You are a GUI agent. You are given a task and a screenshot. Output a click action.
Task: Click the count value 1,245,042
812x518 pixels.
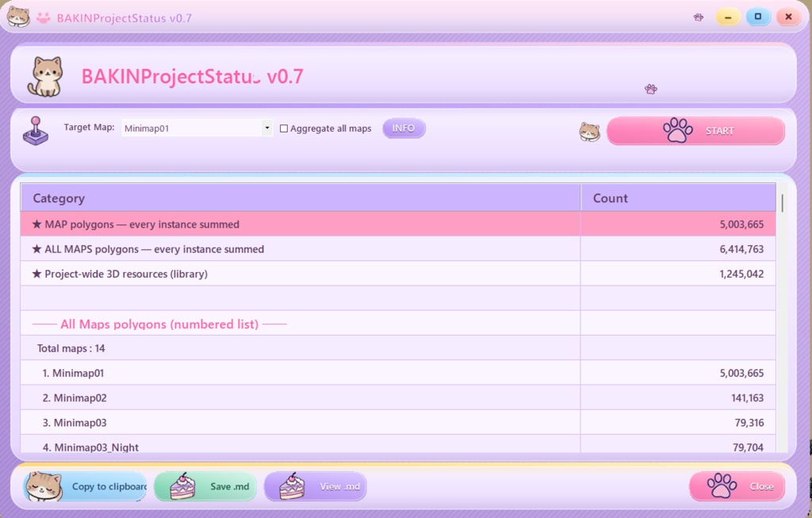point(741,274)
